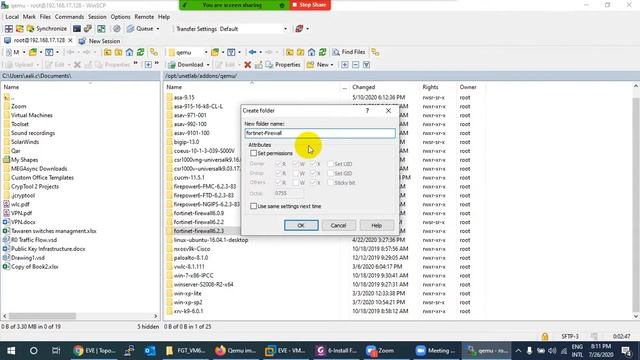Expand the Download button dropdown arrow

[x=208, y=64]
